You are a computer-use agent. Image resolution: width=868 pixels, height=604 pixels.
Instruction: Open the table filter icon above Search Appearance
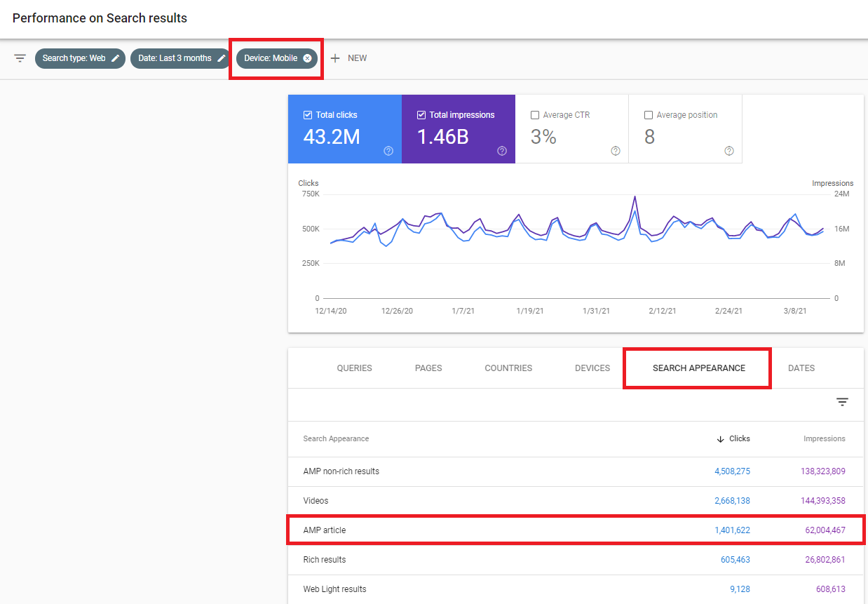(842, 401)
